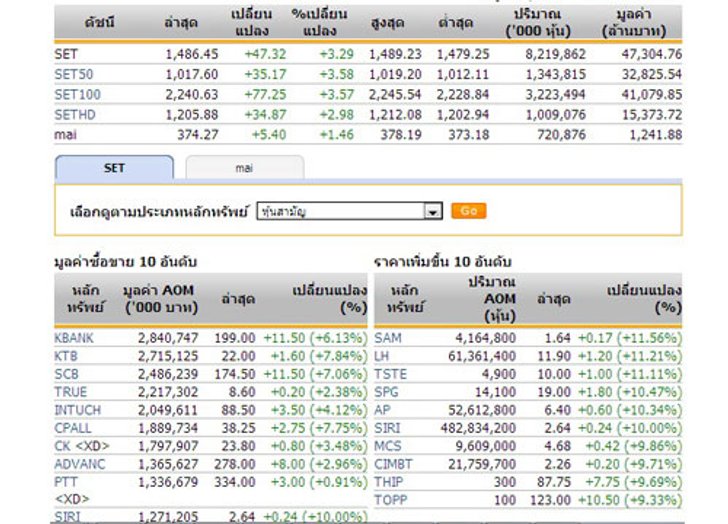Open CIMBT stock in top gainers

(393, 464)
